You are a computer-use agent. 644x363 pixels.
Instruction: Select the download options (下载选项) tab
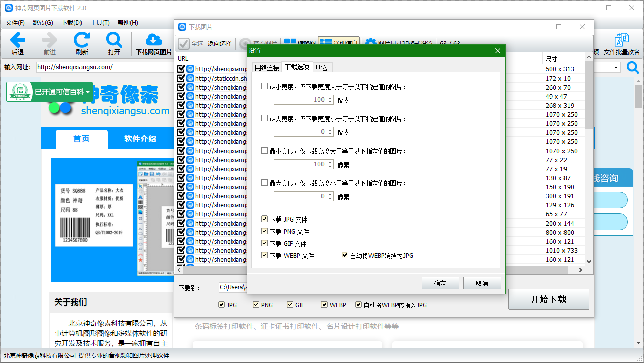[297, 67]
